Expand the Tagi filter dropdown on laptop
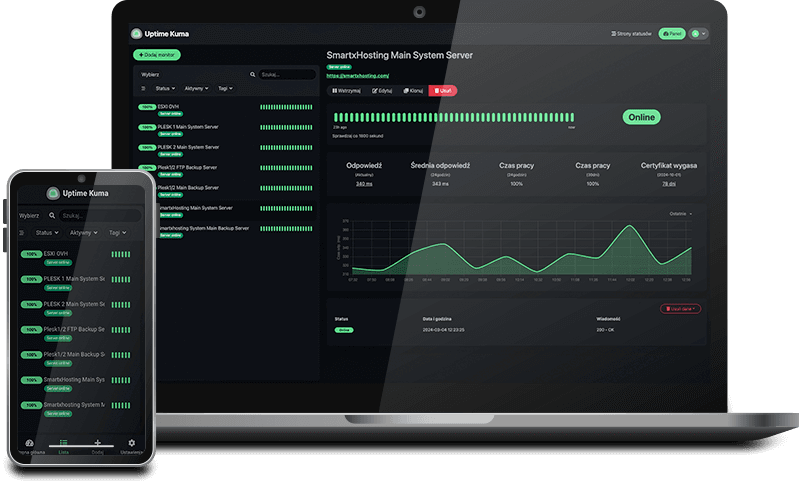Image resolution: width=799 pixels, height=482 pixels. click(x=225, y=89)
